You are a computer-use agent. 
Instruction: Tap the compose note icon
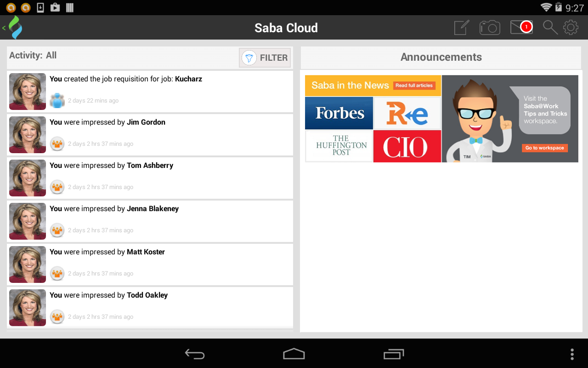click(462, 28)
